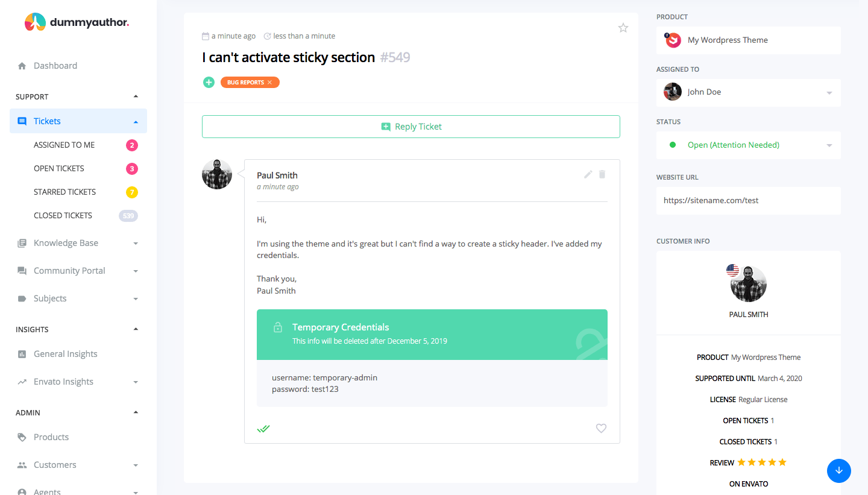Like the message with heart icon
Image resolution: width=868 pixels, height=495 pixels.
(x=601, y=428)
